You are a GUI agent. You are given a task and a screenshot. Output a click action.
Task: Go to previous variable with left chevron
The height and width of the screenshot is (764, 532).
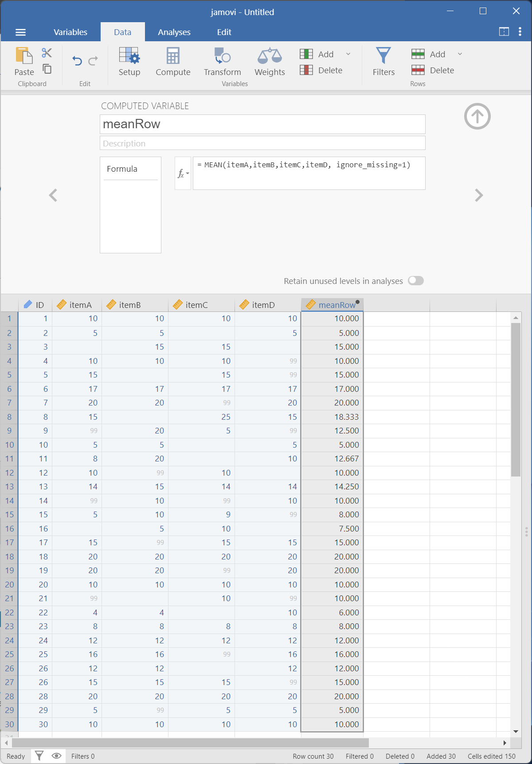coord(53,195)
